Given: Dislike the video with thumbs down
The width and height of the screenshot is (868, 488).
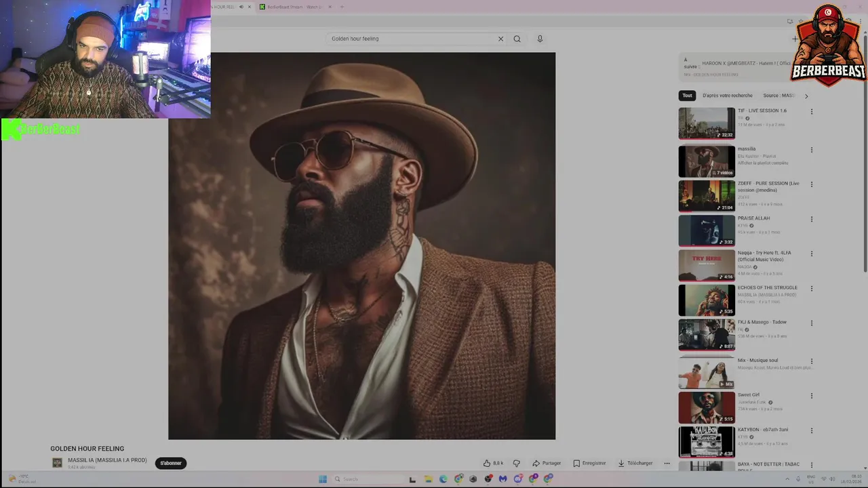Looking at the screenshot, I should [517, 463].
